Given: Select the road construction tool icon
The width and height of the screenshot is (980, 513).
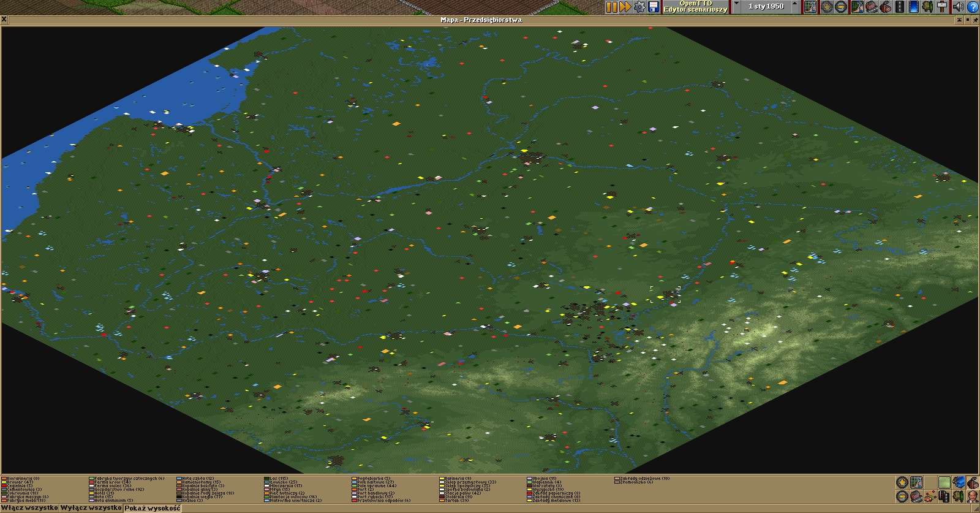Looking at the screenshot, I should [x=900, y=7].
